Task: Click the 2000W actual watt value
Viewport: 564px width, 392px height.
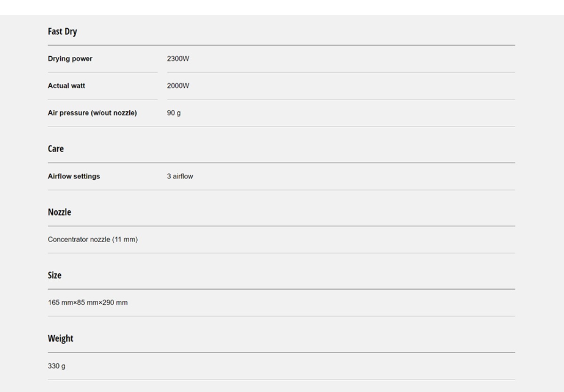Action: point(178,86)
